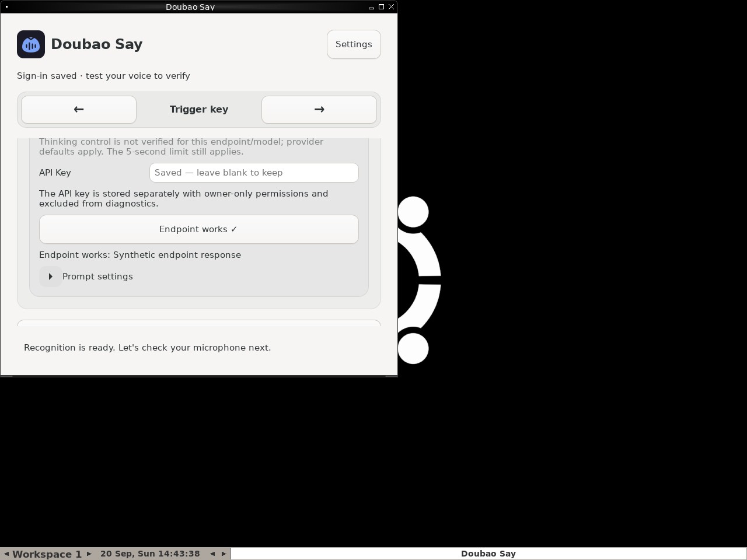Click 'Sign-in saved · test your voice' status text
Screen dimensions: 747x560
point(103,76)
